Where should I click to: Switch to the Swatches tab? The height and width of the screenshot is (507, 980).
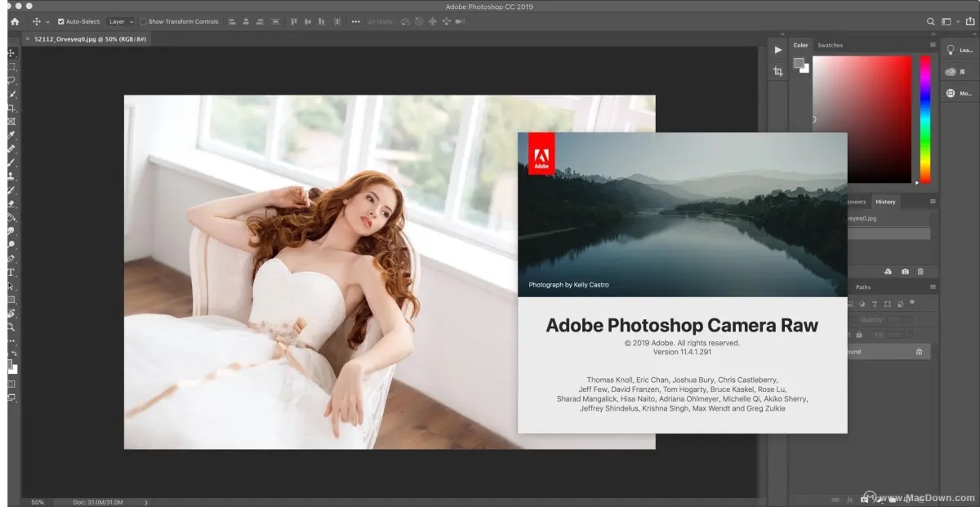point(831,45)
